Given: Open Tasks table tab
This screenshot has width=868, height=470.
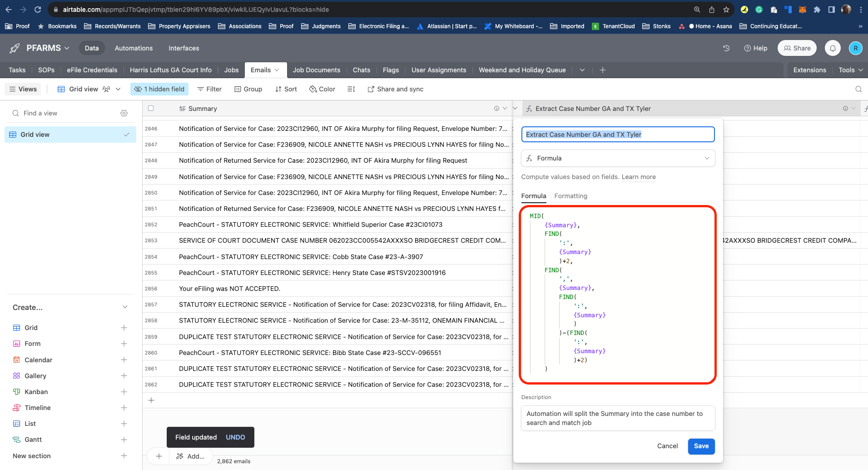Looking at the screenshot, I should [17, 70].
